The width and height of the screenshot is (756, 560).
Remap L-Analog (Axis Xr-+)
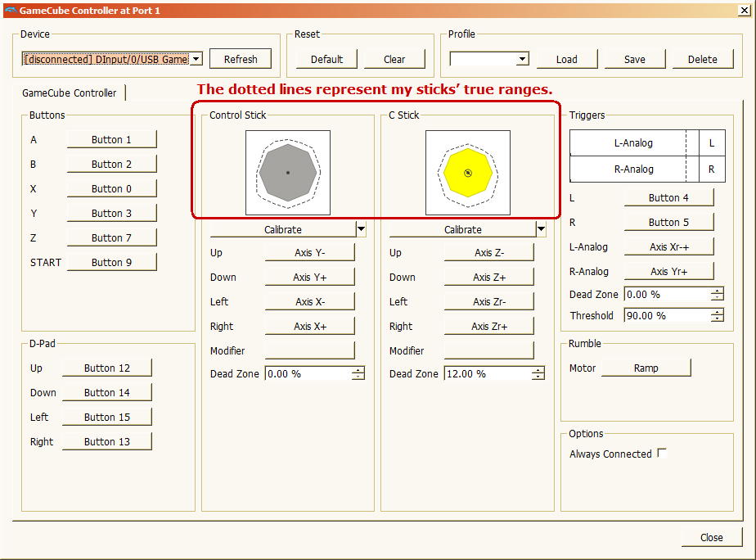(x=668, y=247)
